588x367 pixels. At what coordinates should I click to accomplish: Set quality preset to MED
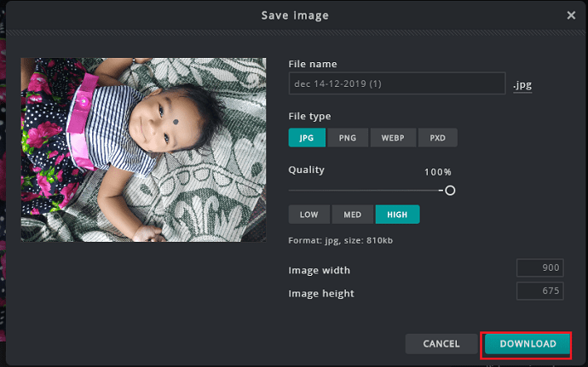click(353, 215)
